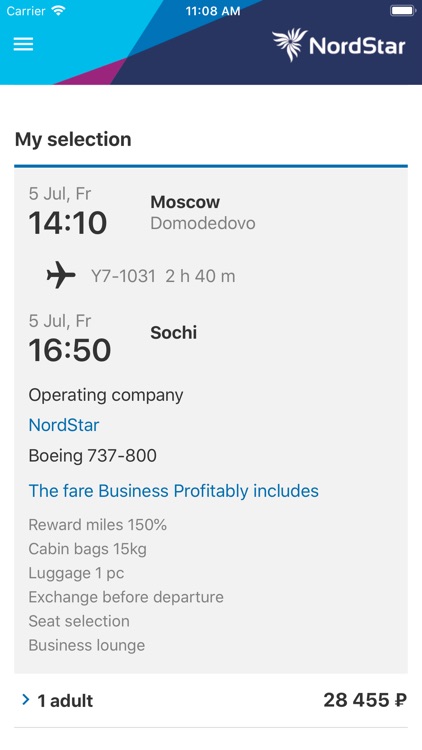
Task: Open The fare Business Profitably includes link
Action: click(x=174, y=491)
